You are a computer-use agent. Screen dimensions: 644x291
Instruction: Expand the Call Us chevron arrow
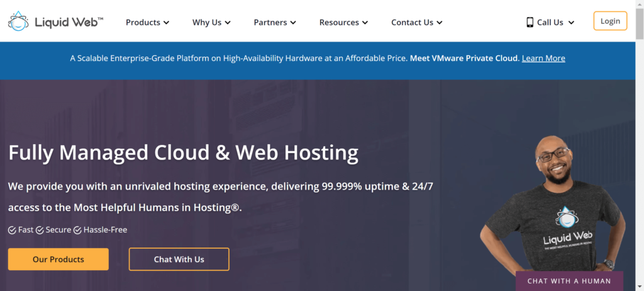pyautogui.click(x=571, y=23)
